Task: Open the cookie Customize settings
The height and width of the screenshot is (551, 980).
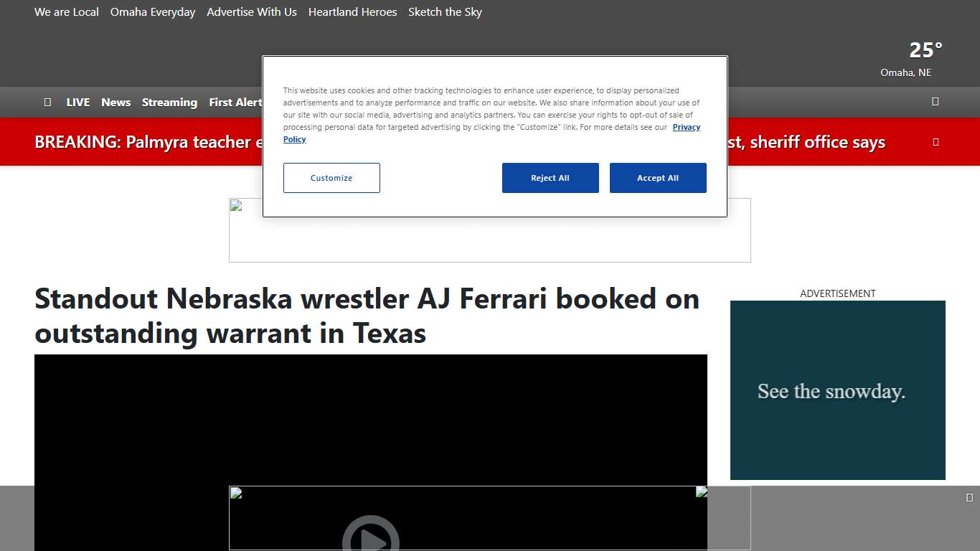Action: [x=331, y=177]
